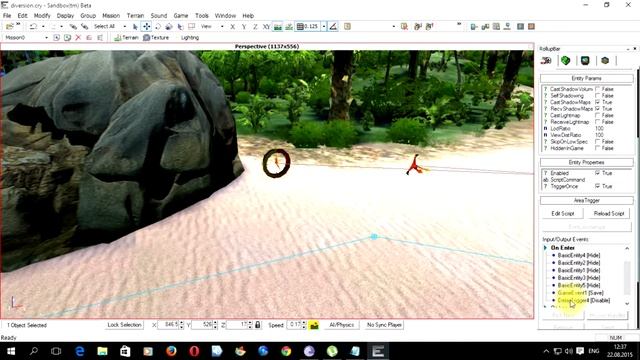Click the Link objects chain icon
640x360 pixels.
[73, 27]
